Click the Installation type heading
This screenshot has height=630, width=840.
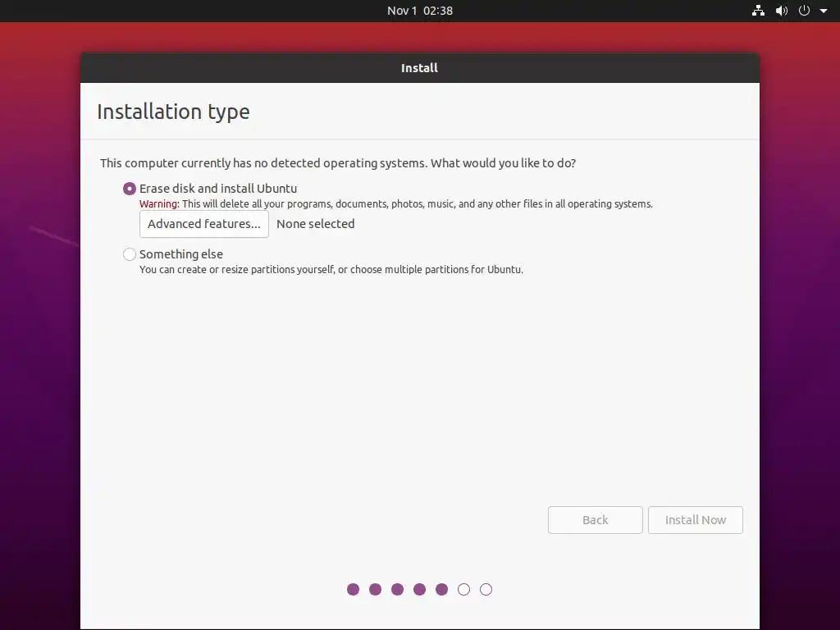174,112
